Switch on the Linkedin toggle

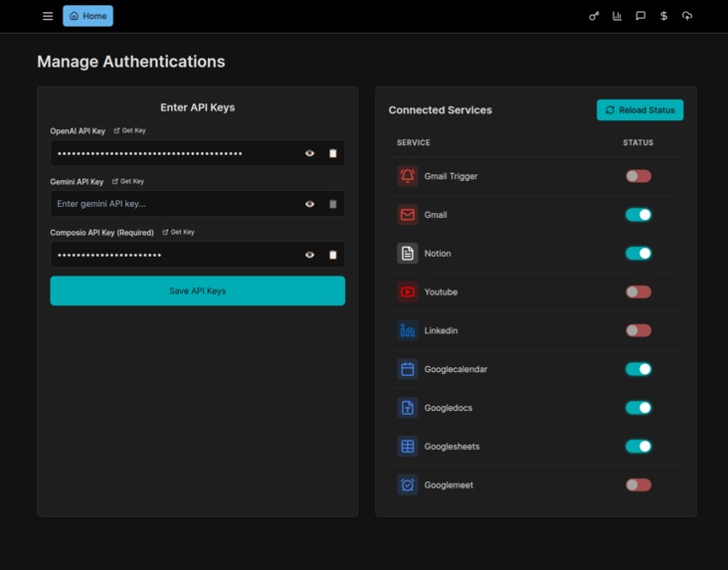coord(638,330)
